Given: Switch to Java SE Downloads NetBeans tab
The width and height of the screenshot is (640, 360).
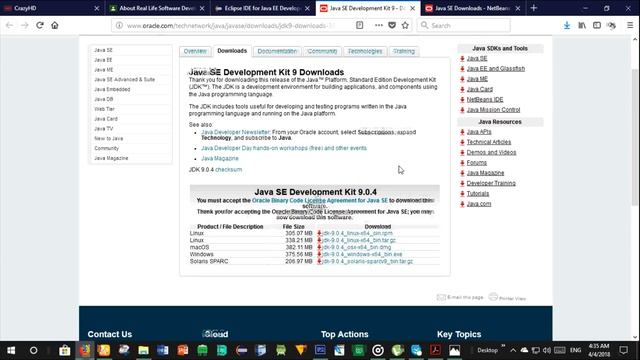Looking at the screenshot, I should tap(472, 8).
